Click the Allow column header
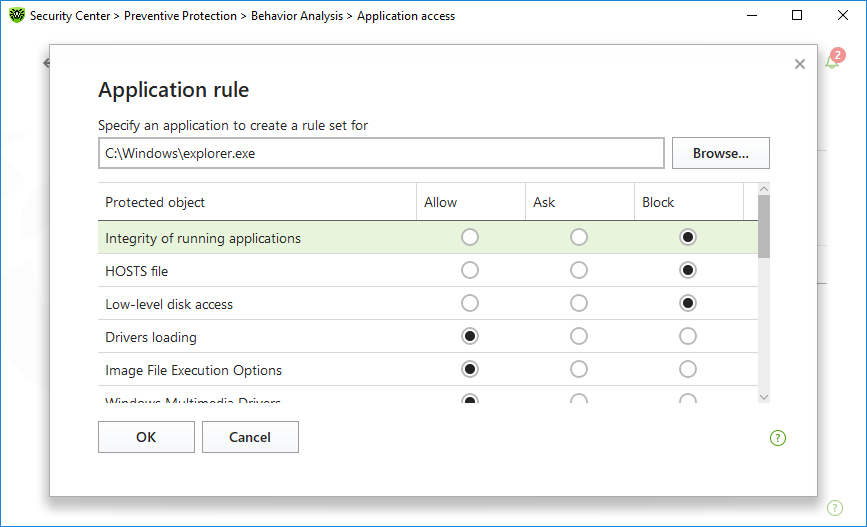The width and height of the screenshot is (867, 527). [471, 202]
